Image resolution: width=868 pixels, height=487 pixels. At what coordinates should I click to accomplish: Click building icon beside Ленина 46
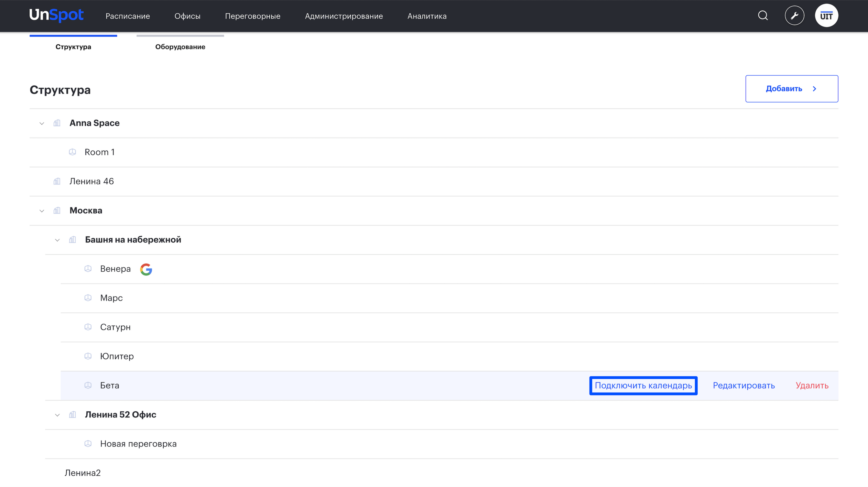(x=57, y=181)
